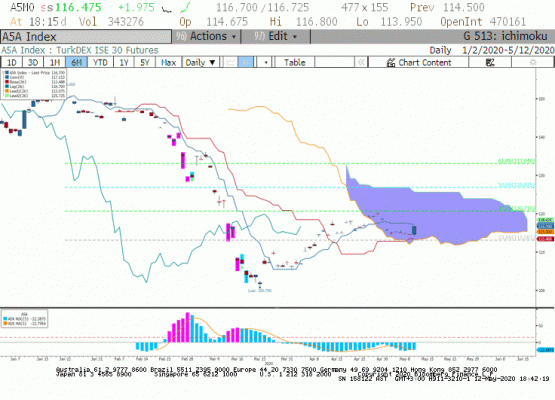The height and width of the screenshot is (400, 555).
Task: Click the green intraday sparkline icon
Action: tap(186, 7)
